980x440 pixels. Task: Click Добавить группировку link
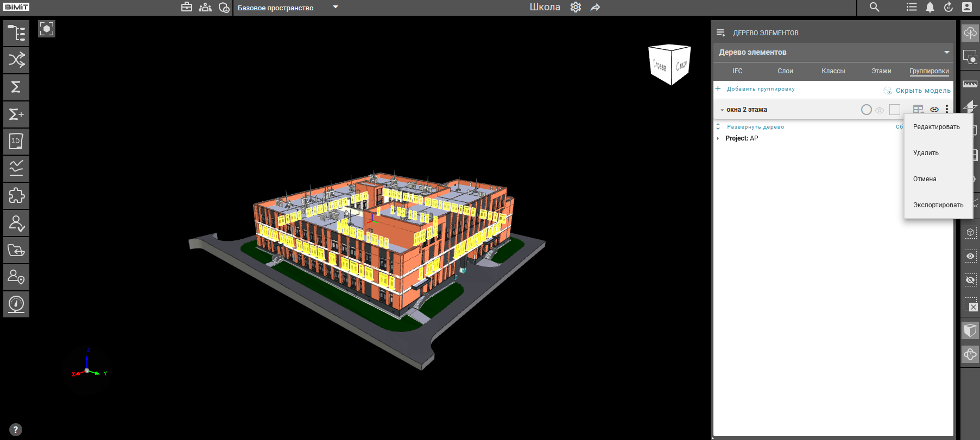click(760, 89)
